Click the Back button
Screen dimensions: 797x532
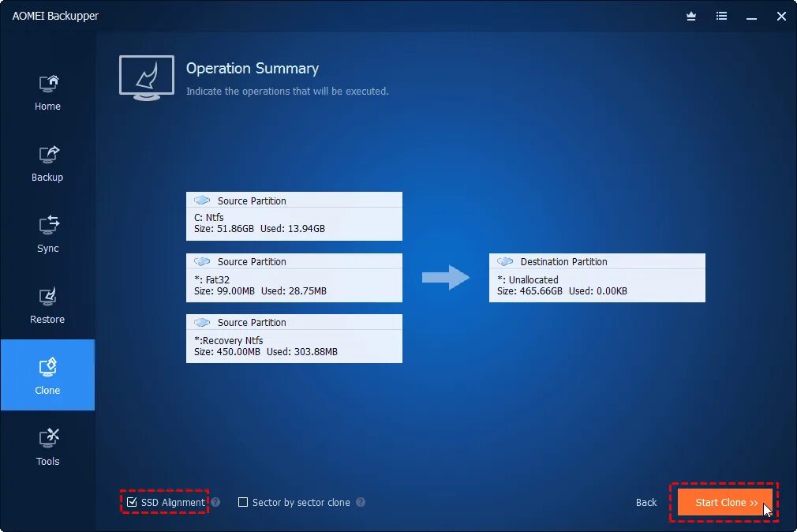coord(646,503)
